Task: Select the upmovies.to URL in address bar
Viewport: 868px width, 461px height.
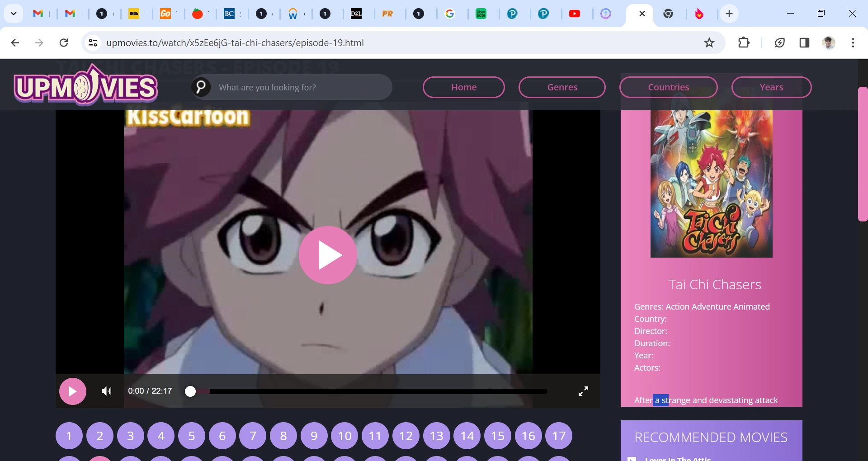Action: (235, 42)
